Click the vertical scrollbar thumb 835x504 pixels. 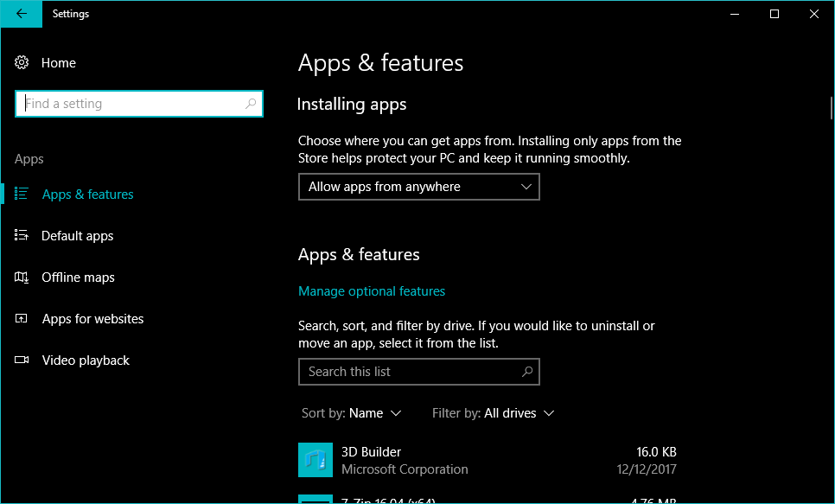(x=830, y=108)
